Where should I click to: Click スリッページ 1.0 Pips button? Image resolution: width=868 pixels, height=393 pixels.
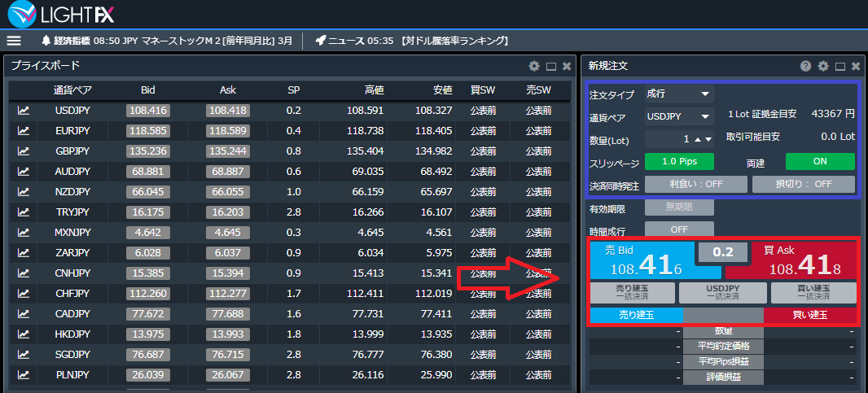pos(679,162)
